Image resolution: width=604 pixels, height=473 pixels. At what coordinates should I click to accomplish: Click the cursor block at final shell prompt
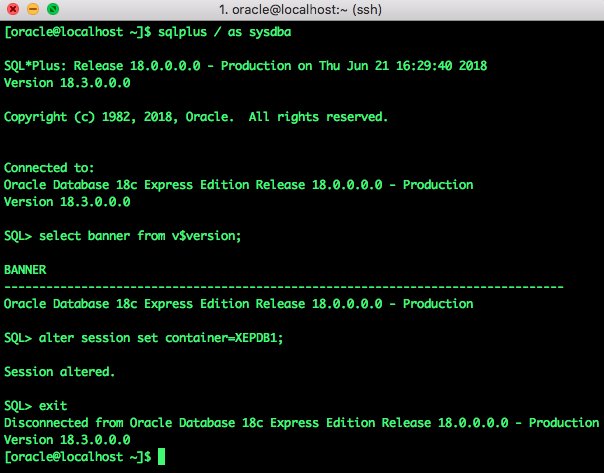pyautogui.click(x=161, y=457)
